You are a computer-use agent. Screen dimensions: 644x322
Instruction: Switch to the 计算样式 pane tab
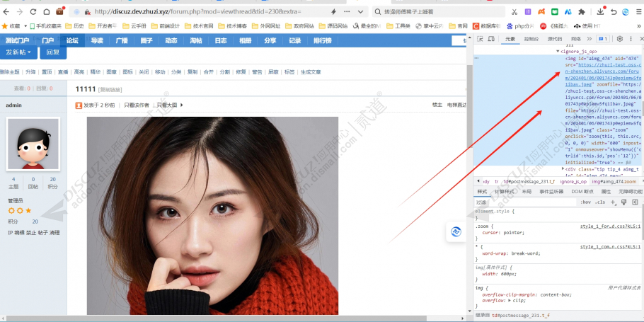(x=504, y=192)
